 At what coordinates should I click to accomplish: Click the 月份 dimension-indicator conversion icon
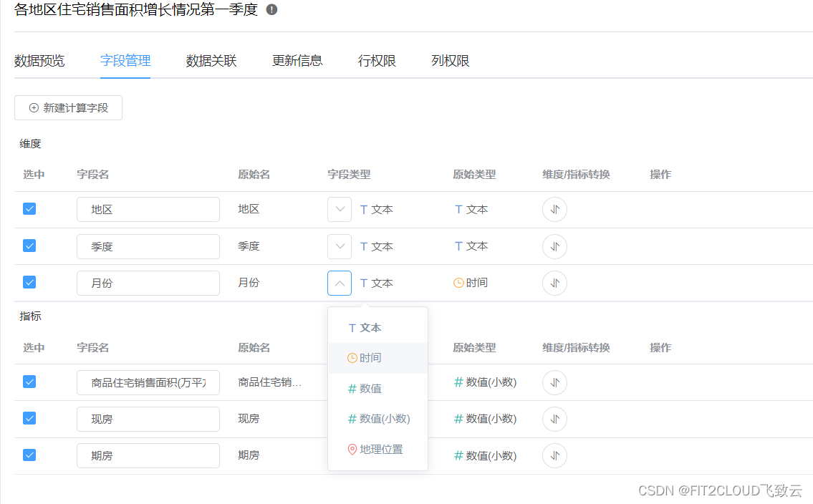coord(554,283)
